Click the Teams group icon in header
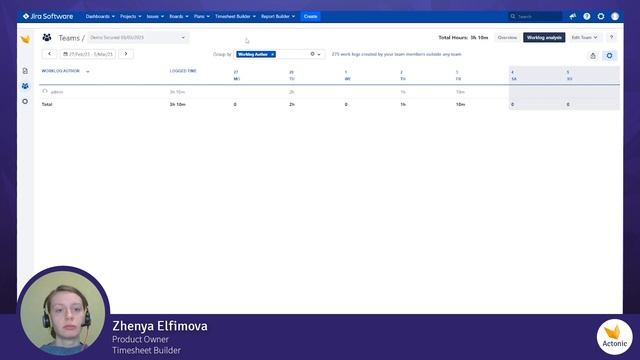The height and width of the screenshot is (360, 640). tap(47, 38)
